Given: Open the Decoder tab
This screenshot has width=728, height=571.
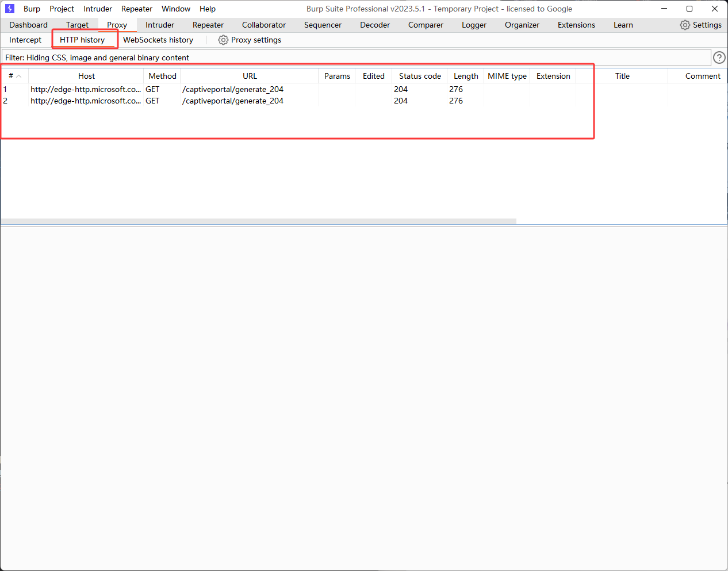Looking at the screenshot, I should pyautogui.click(x=375, y=25).
